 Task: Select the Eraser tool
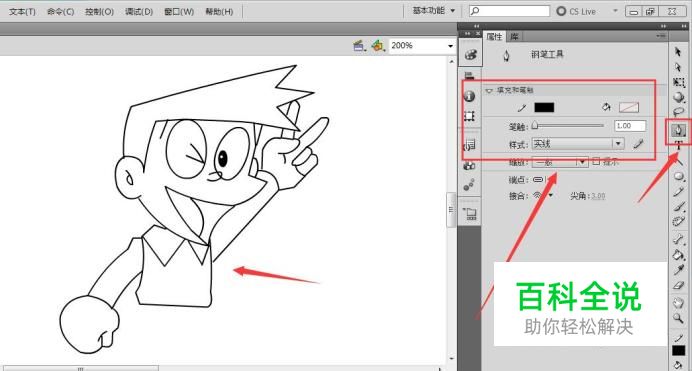pyautogui.click(x=678, y=286)
